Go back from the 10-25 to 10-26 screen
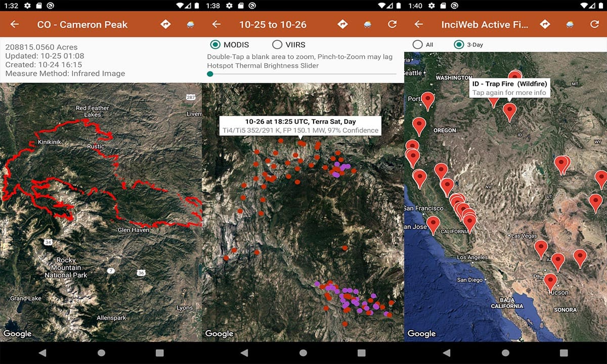Viewport: 607px width, 364px height. [216, 24]
